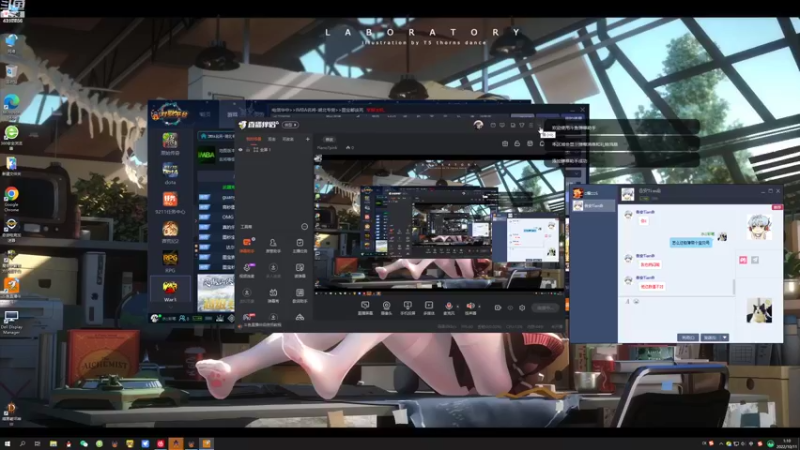
Task: Click the first red toolbox tool icon
Action: click(x=247, y=243)
